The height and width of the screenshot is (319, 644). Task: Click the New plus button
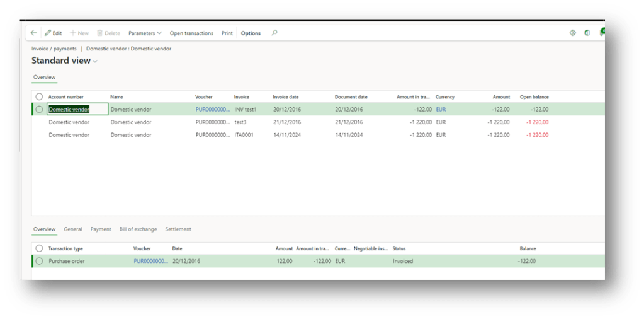pyautogui.click(x=79, y=33)
